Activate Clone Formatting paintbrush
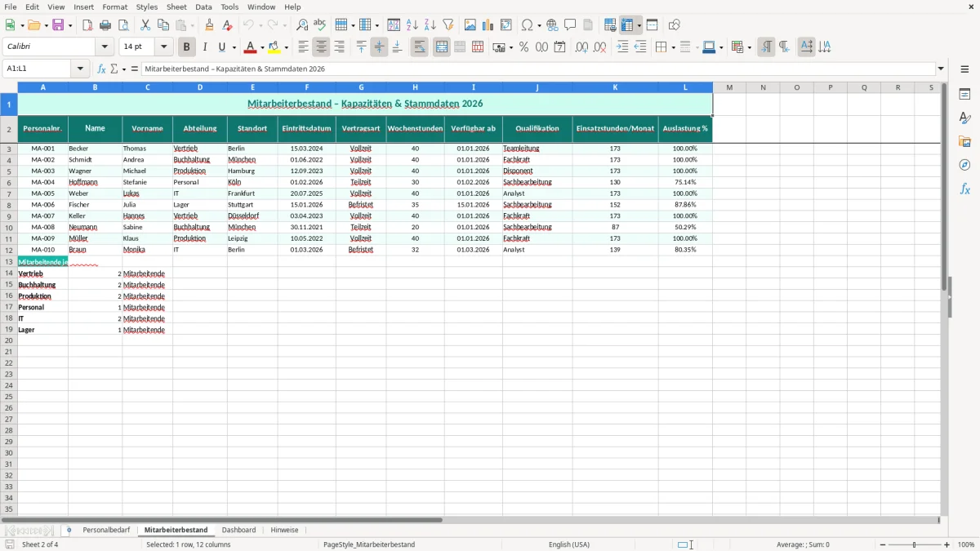The height and width of the screenshot is (551, 980). (x=209, y=25)
